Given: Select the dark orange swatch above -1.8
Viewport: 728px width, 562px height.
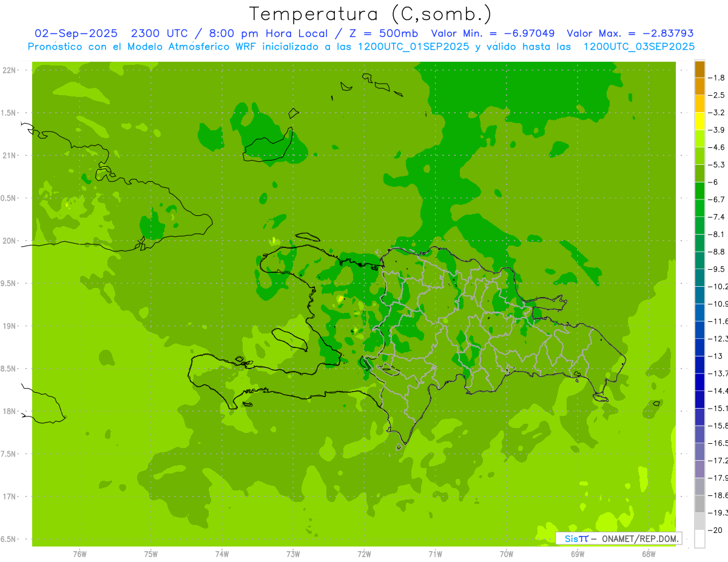Looking at the screenshot, I should tap(699, 69).
